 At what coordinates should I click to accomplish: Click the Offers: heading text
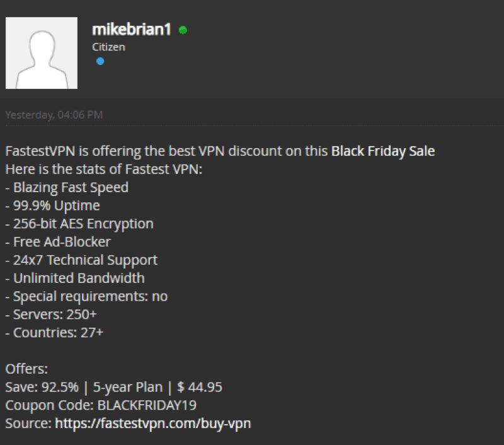click(x=26, y=369)
